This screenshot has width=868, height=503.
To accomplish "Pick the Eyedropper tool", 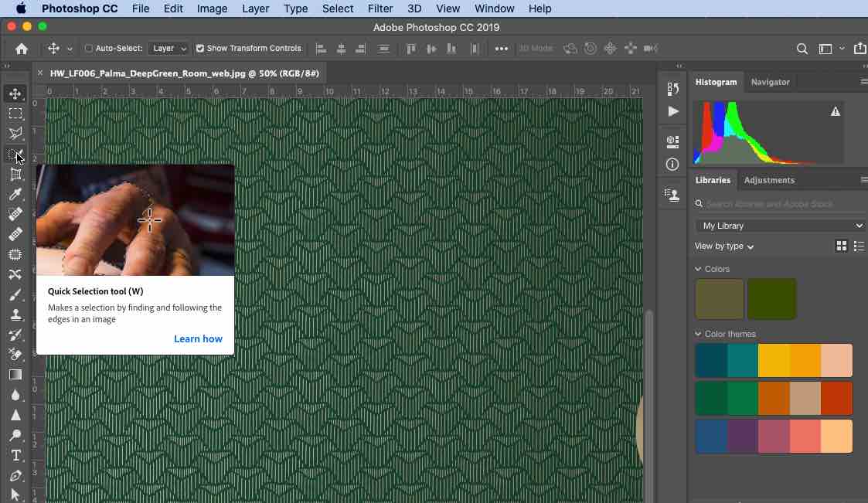I will coord(15,195).
